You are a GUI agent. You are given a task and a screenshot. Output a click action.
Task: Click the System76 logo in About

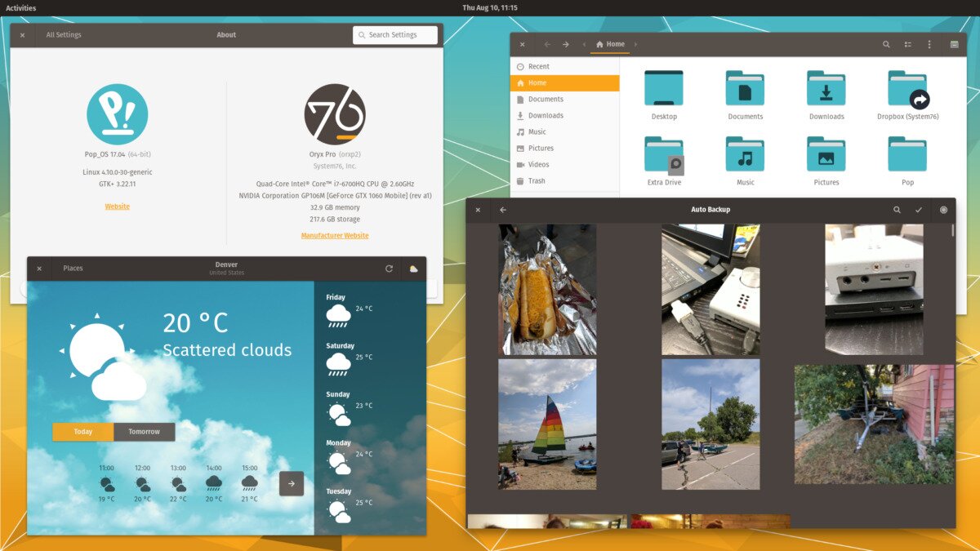point(335,114)
